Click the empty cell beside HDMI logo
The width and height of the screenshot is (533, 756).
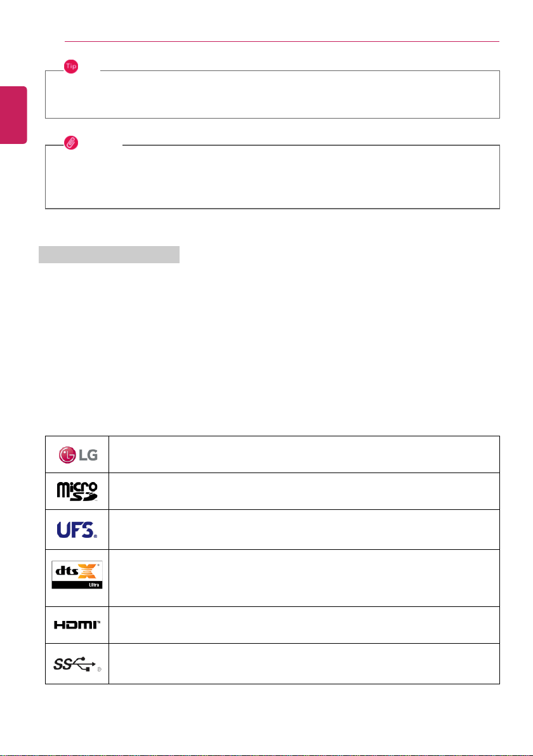pos(304,625)
